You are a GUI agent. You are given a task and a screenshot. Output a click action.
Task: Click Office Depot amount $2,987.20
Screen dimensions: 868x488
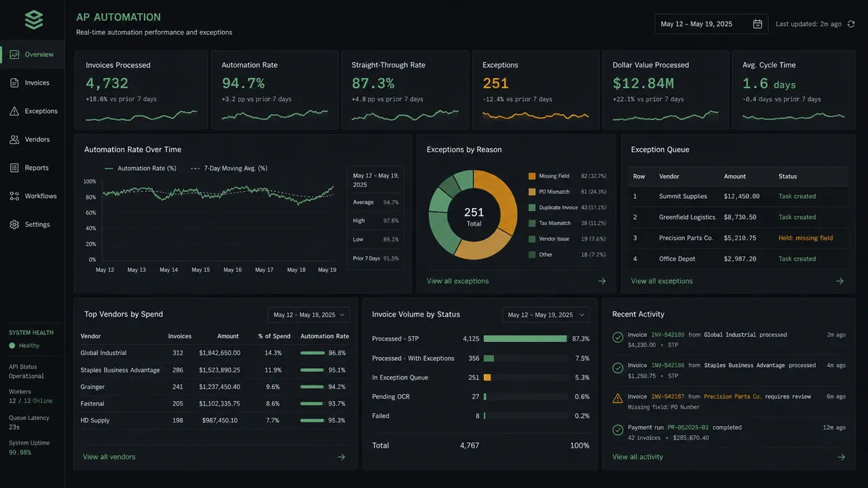coord(741,259)
